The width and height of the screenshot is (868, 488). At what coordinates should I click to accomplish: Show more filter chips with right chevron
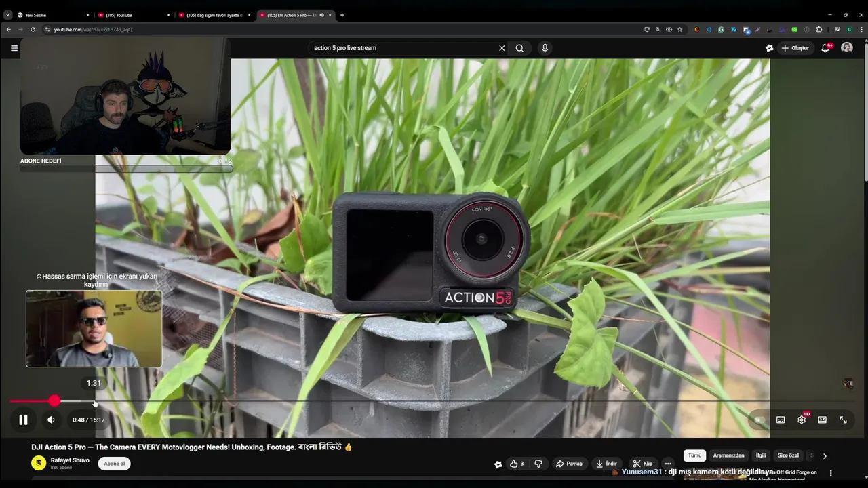point(825,455)
